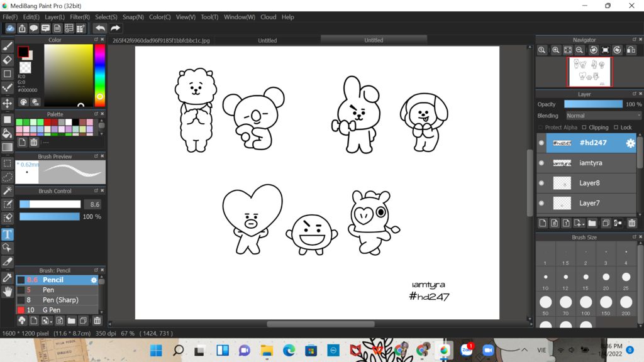Undock the Navigator panel

pos(634,40)
